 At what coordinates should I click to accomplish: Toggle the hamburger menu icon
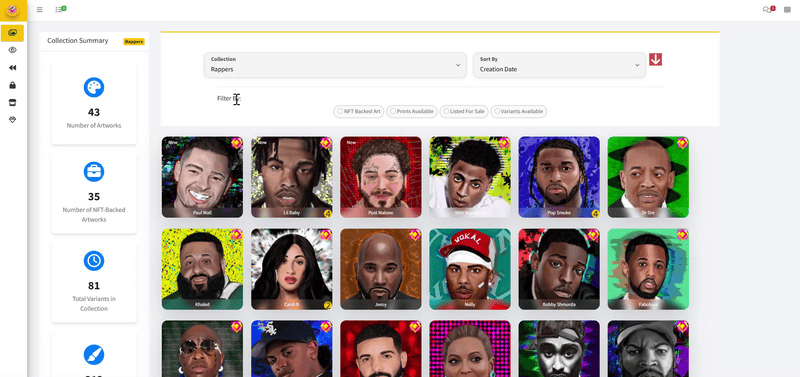tap(40, 10)
